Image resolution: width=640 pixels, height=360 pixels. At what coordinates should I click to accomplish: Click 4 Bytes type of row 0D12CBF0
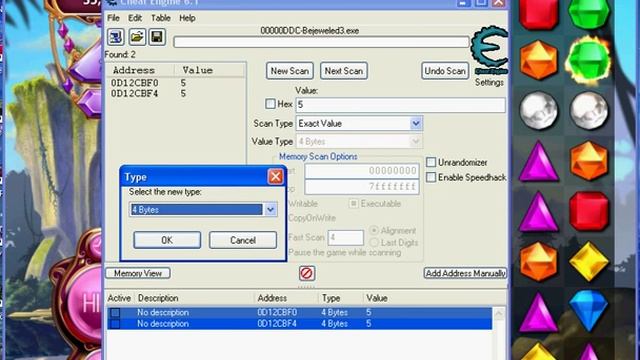pyautogui.click(x=334, y=313)
